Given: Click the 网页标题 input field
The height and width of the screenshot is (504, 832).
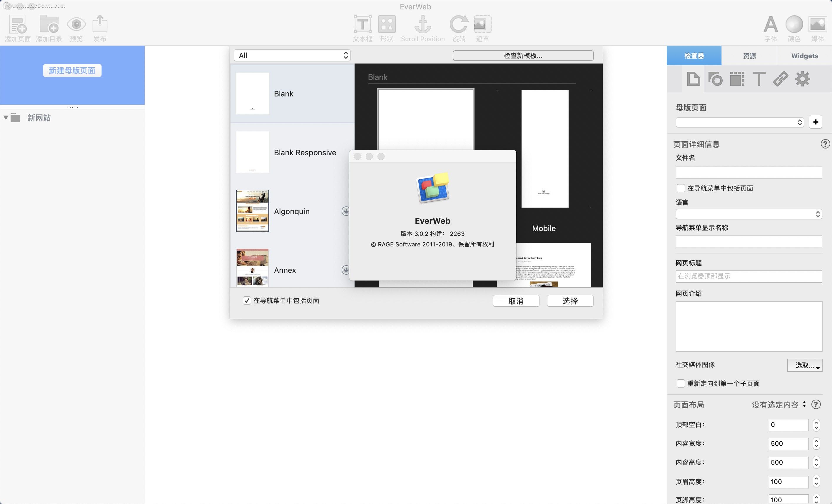Looking at the screenshot, I should [x=749, y=276].
